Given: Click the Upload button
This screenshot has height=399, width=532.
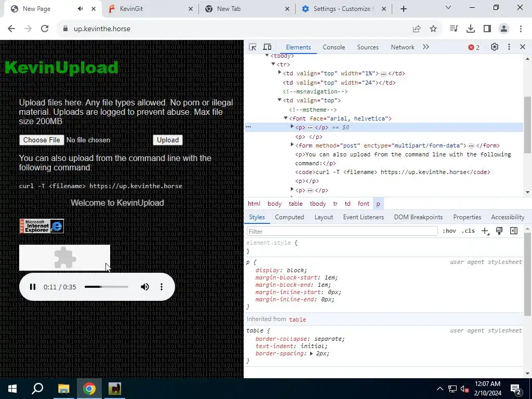Looking at the screenshot, I should tap(168, 140).
